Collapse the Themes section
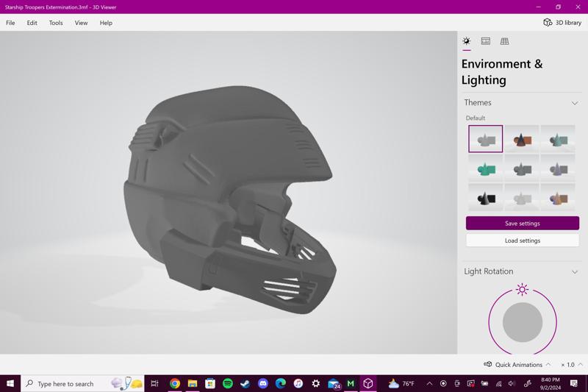 [x=575, y=103]
